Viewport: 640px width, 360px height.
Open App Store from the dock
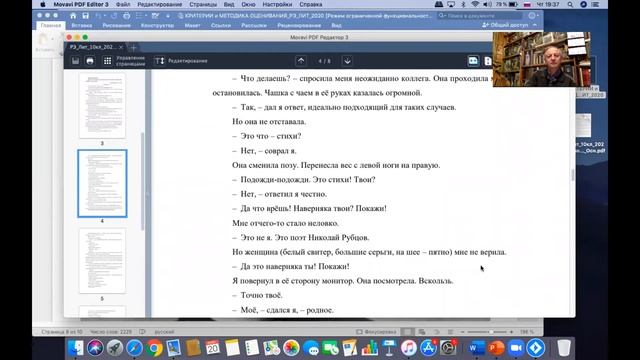click(x=428, y=348)
